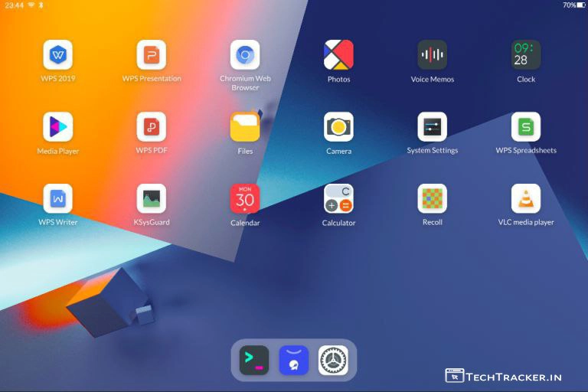Screen dimensions: 588x392
Task: Launch VLC media player
Action: click(x=526, y=199)
